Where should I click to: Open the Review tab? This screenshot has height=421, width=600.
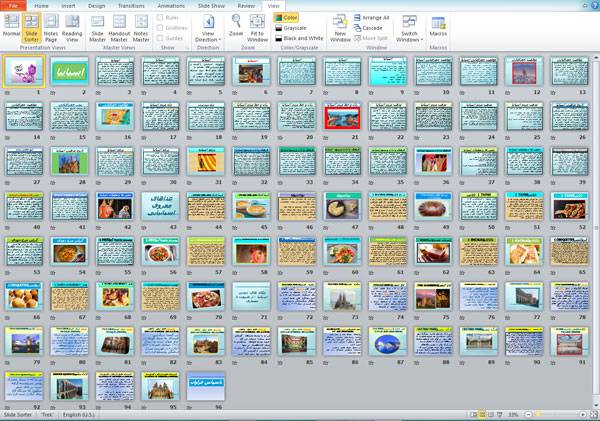tap(246, 6)
